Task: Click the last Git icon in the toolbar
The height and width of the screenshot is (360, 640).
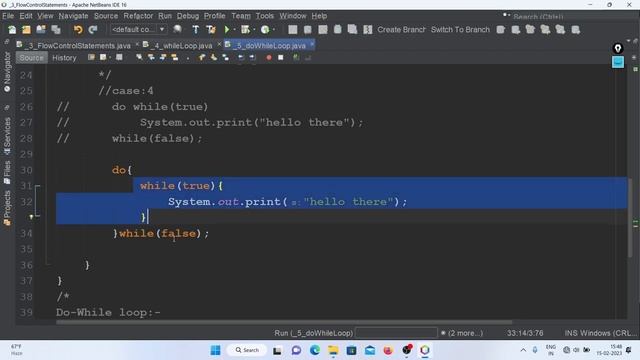Action: pyautogui.click(x=576, y=29)
